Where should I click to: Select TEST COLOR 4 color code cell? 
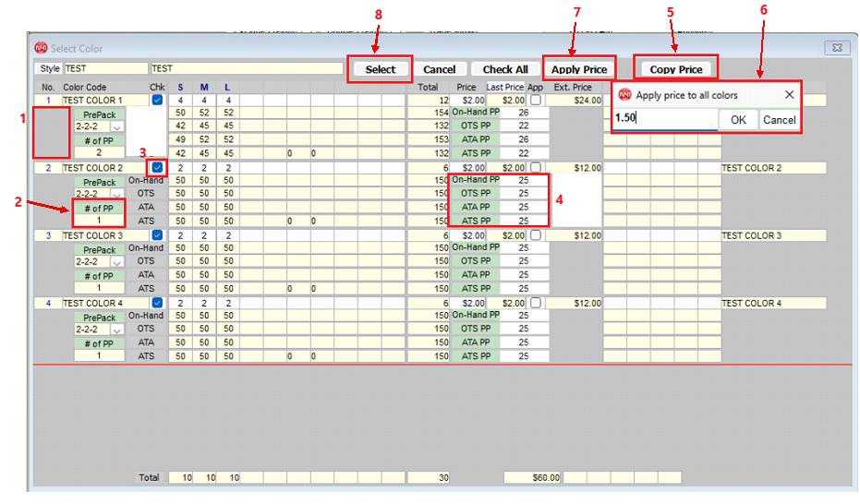click(x=105, y=303)
